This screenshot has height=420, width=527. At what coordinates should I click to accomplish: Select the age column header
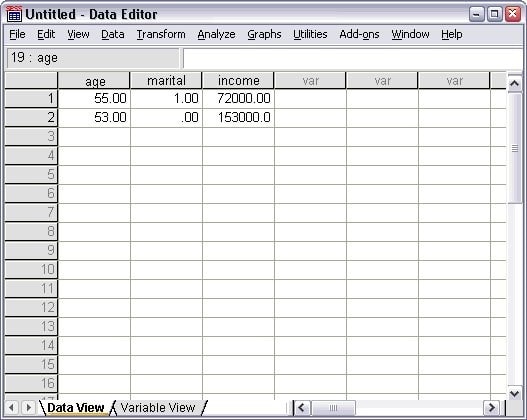(94, 81)
